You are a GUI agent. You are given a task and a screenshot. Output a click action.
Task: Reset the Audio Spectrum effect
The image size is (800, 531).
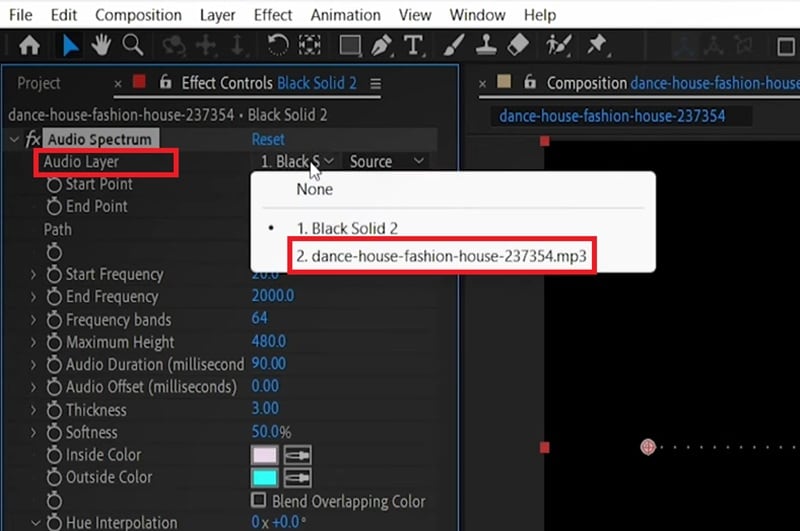(268, 139)
